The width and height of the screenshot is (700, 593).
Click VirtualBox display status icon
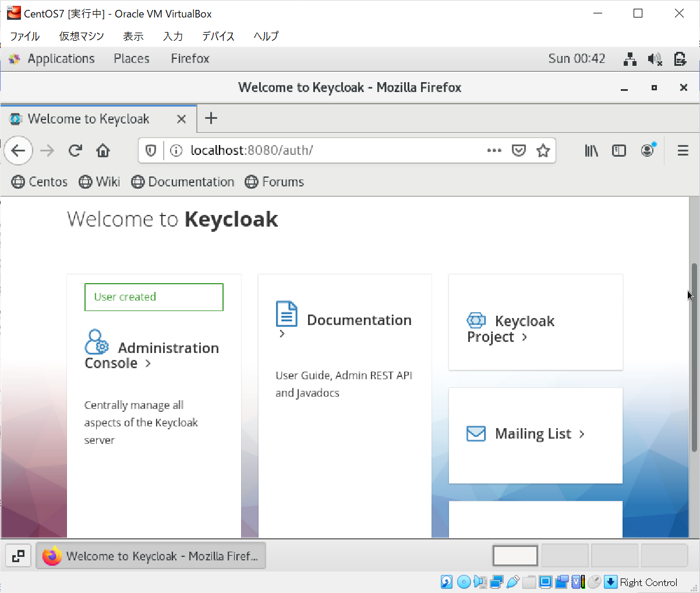546,582
